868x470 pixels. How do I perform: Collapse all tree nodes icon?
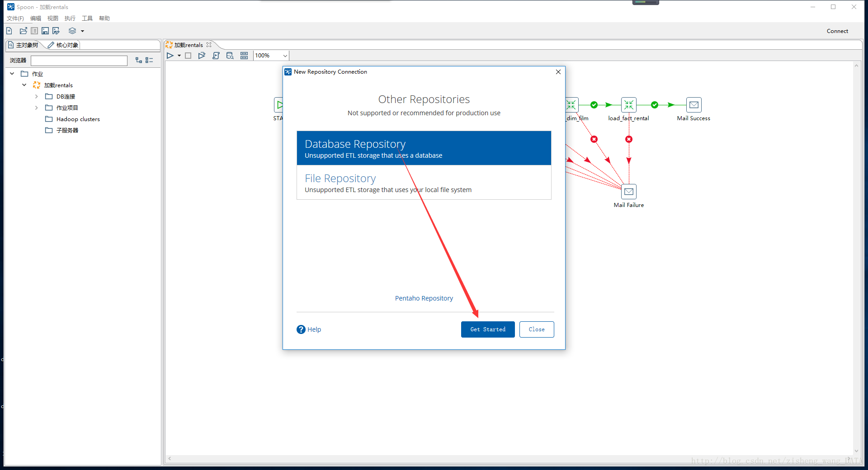[x=149, y=60]
